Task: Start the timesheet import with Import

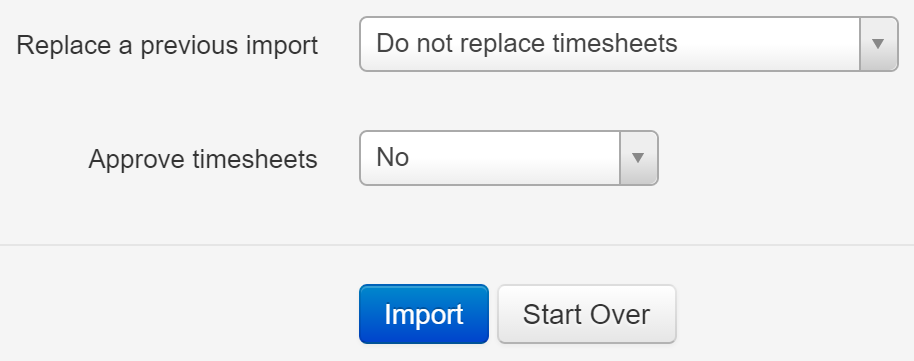Action: point(424,314)
